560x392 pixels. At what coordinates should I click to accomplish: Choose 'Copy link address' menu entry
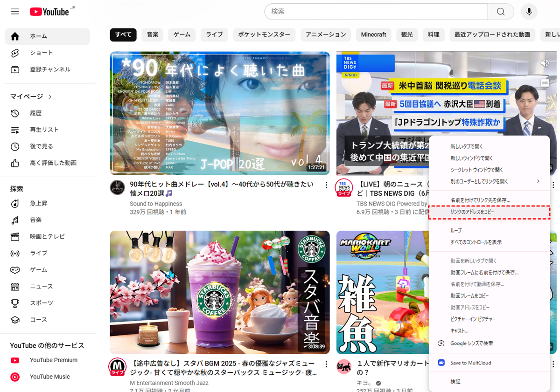[x=472, y=212]
